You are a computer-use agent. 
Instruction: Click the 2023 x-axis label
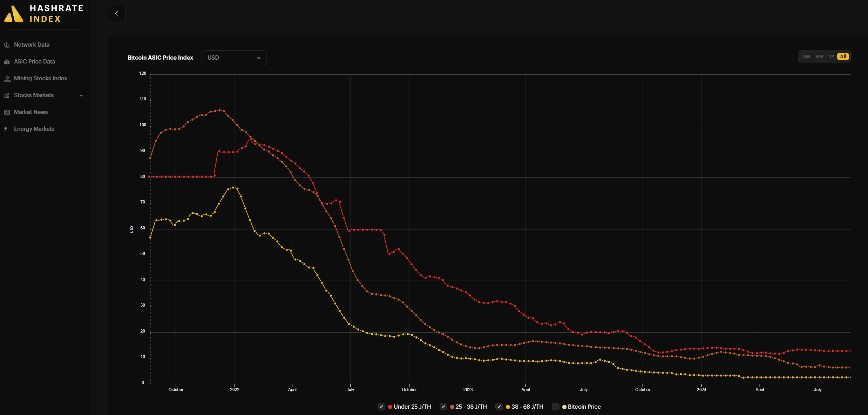pos(468,390)
